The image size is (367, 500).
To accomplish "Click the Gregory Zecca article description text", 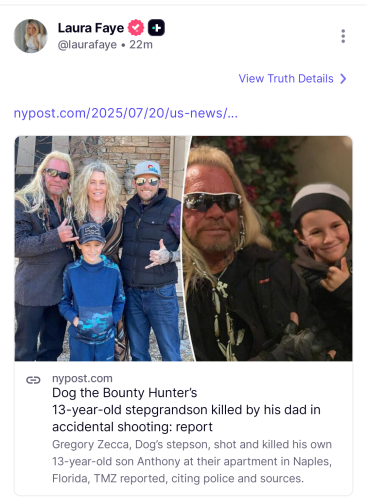I will tap(192, 461).
